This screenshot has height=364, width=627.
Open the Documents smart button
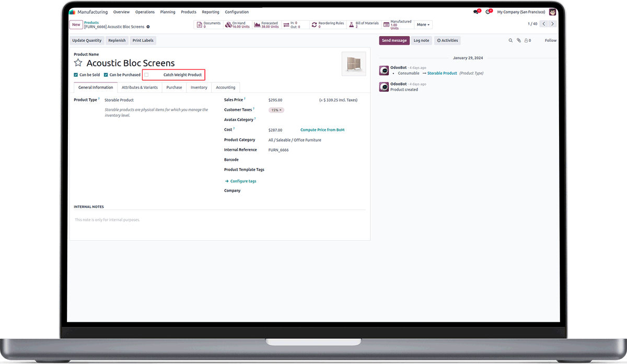pos(208,25)
